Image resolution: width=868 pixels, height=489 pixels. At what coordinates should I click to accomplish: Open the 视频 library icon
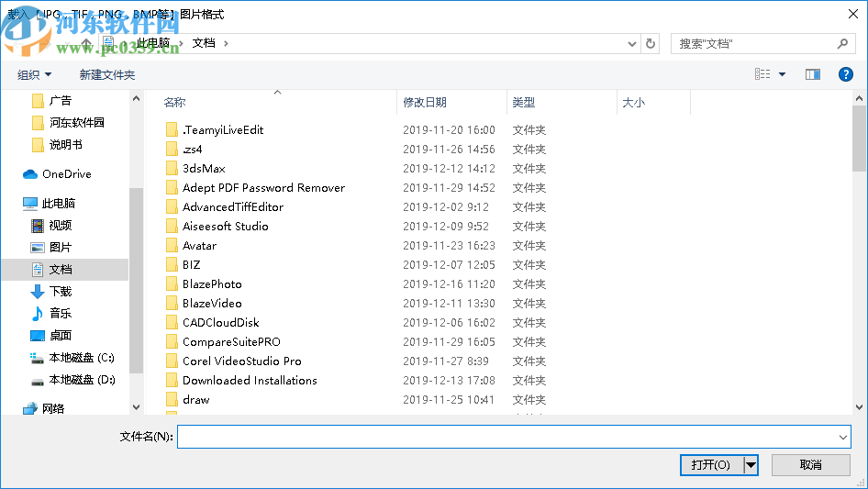[x=37, y=226]
